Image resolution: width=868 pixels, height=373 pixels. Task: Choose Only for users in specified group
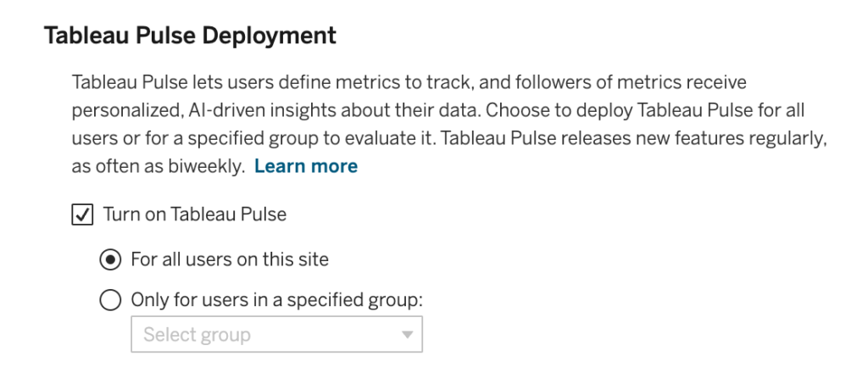pyautogui.click(x=111, y=300)
